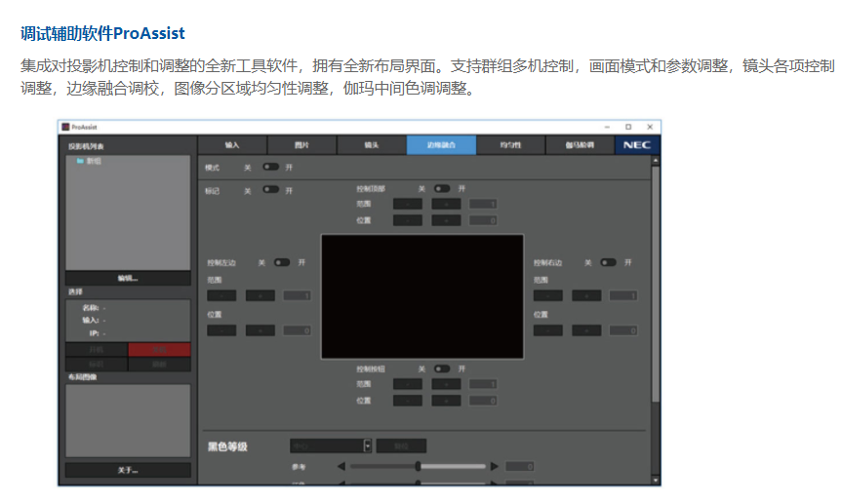
Task: Click scrollbar up arrow at top right
Action: 656,160
